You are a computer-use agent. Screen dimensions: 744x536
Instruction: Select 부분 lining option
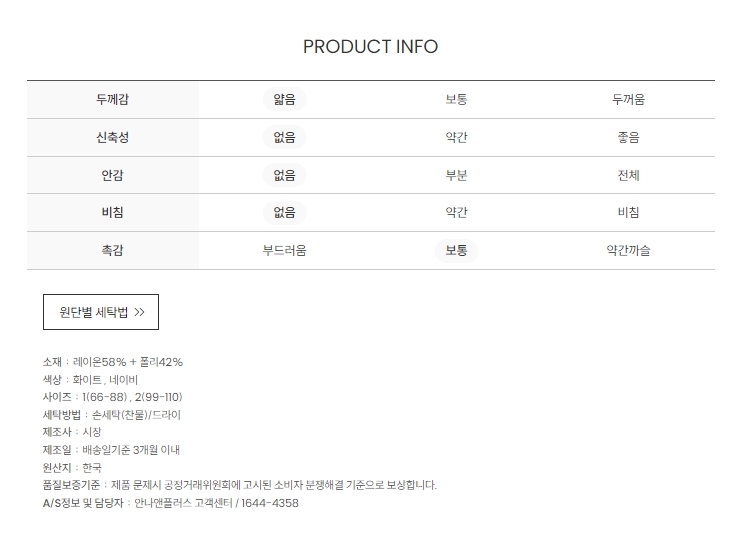(x=456, y=176)
